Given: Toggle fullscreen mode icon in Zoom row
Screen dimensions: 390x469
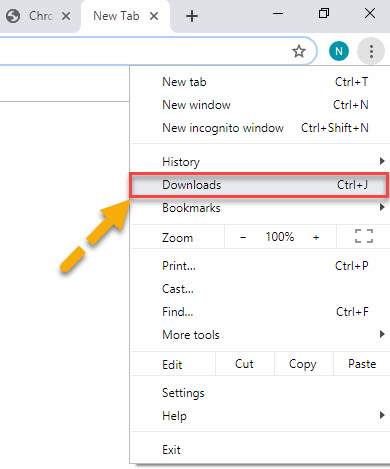Looking at the screenshot, I should (364, 236).
